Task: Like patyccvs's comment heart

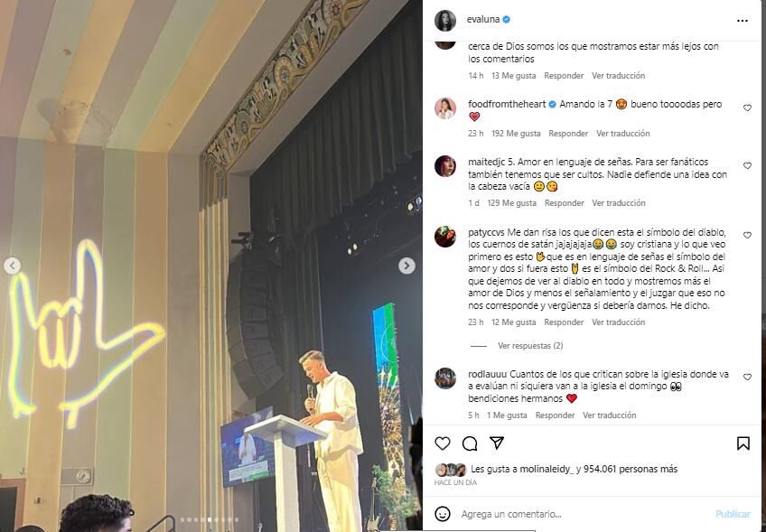Action: 747,235
